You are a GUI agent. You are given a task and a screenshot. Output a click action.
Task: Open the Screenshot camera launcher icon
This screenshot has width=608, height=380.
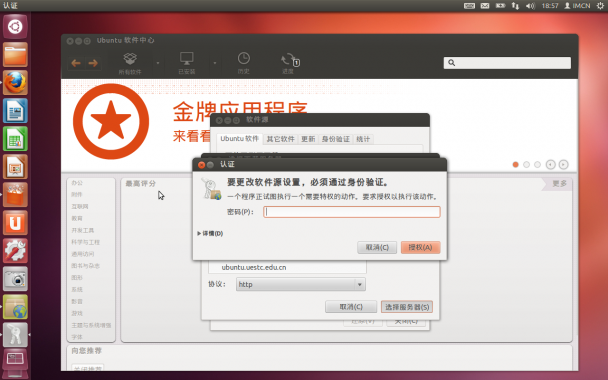(15, 279)
